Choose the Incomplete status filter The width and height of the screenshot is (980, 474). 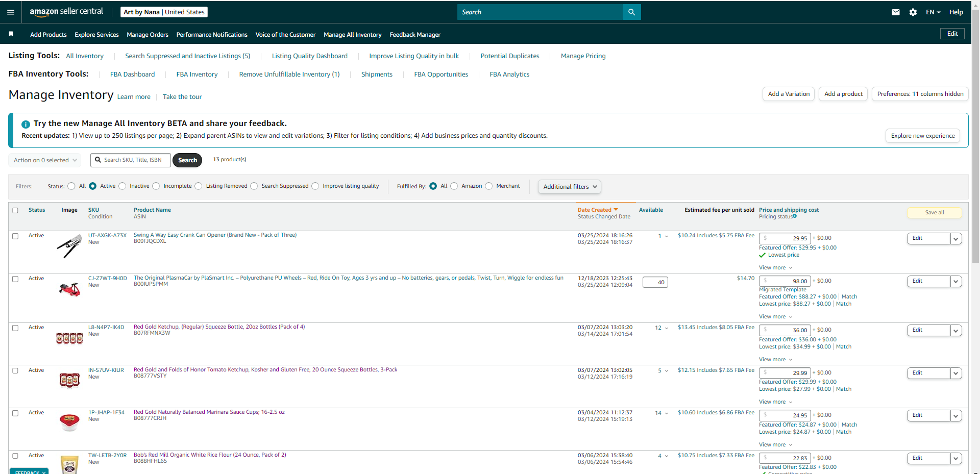click(156, 186)
